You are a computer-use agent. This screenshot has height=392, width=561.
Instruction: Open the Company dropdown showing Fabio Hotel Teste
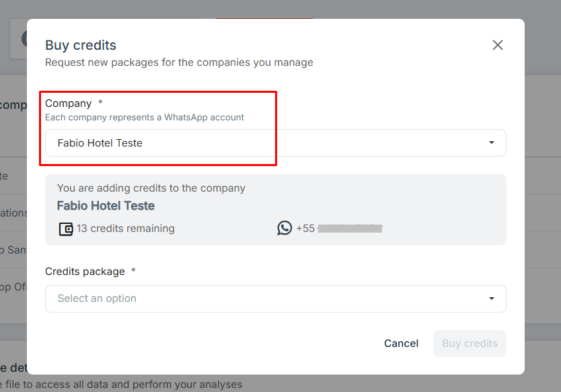276,143
